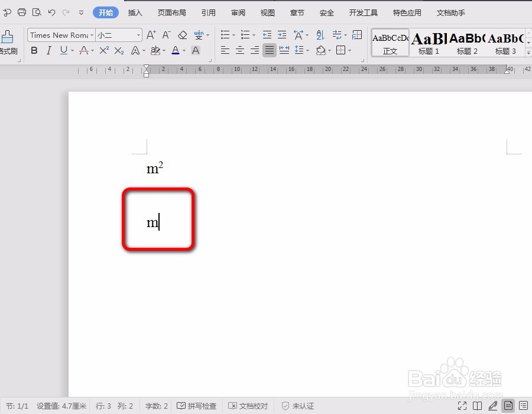Image resolution: width=532 pixels, height=414 pixels.
Task: Apply the 标题 2 style
Action: point(467,43)
